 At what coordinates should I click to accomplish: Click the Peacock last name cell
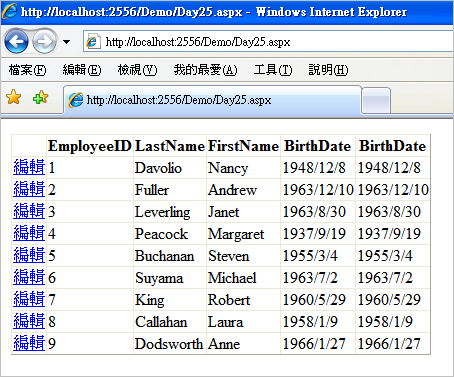click(170, 234)
